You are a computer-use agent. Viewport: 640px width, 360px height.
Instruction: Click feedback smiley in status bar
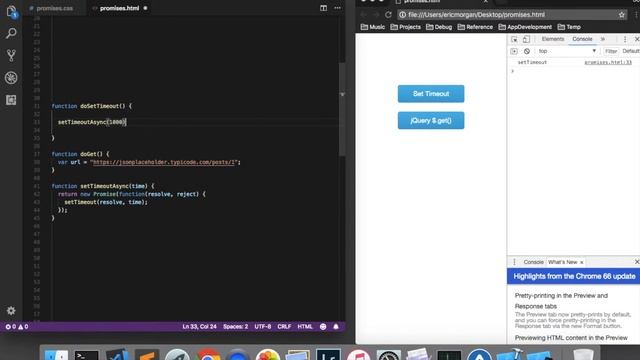point(323,327)
